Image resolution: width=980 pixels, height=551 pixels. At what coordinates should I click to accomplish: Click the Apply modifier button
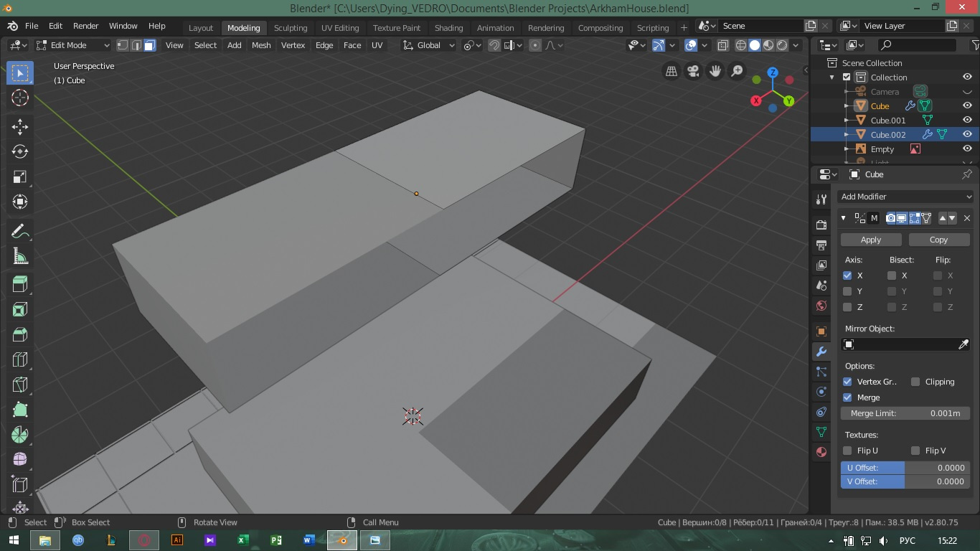871,240
